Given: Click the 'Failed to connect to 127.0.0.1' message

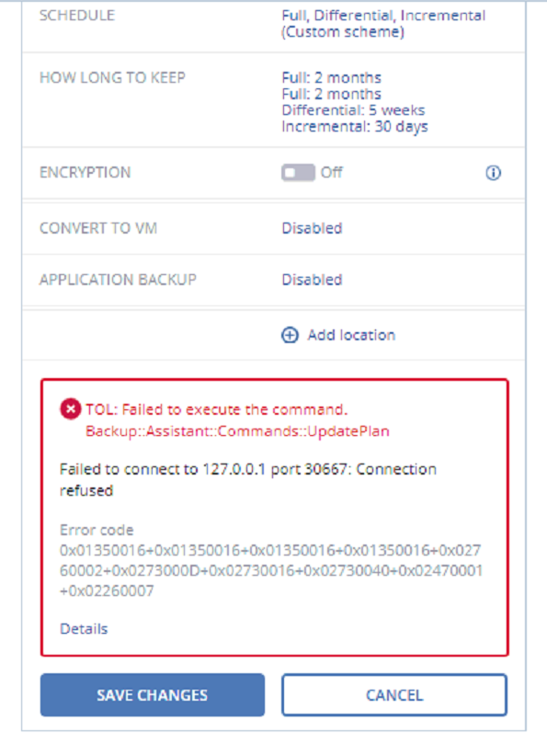Looking at the screenshot, I should (248, 480).
